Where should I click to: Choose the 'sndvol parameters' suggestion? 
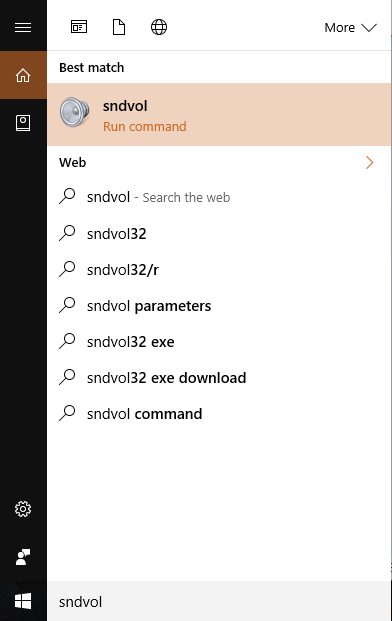219,305
